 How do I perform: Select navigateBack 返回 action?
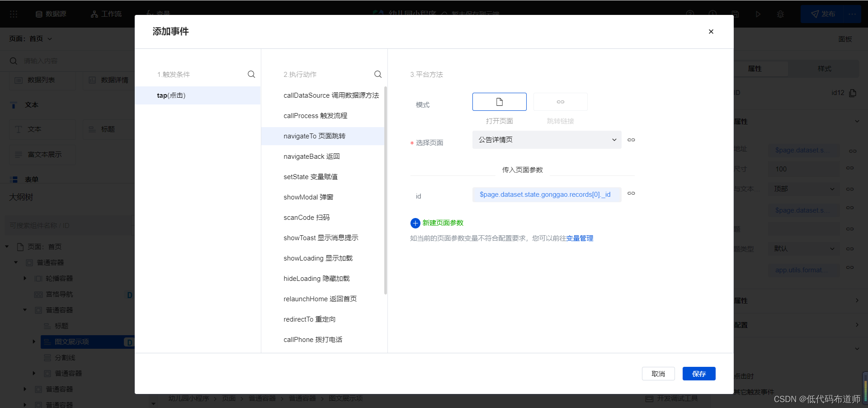click(x=323, y=157)
